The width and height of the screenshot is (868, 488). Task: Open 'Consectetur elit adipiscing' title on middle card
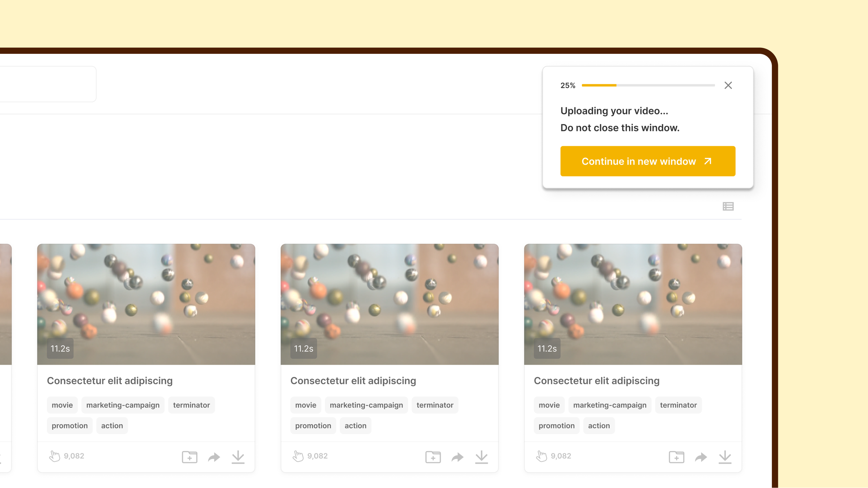[x=353, y=381]
